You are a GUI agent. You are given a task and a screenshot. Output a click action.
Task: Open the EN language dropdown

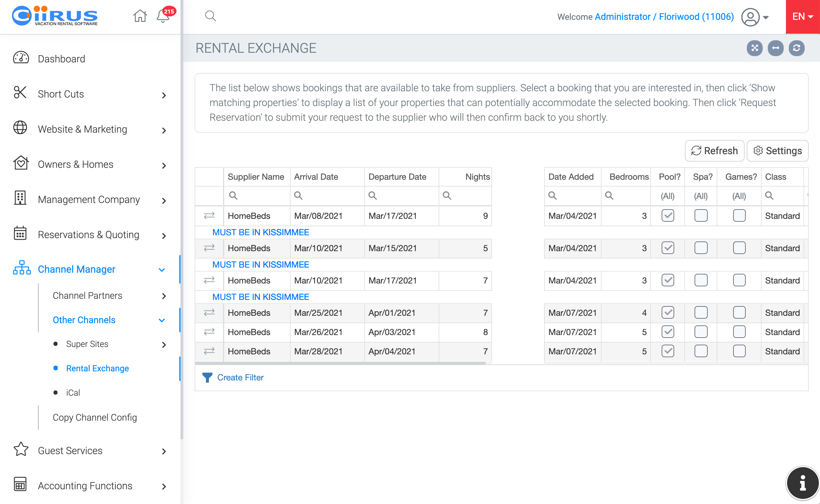(803, 17)
